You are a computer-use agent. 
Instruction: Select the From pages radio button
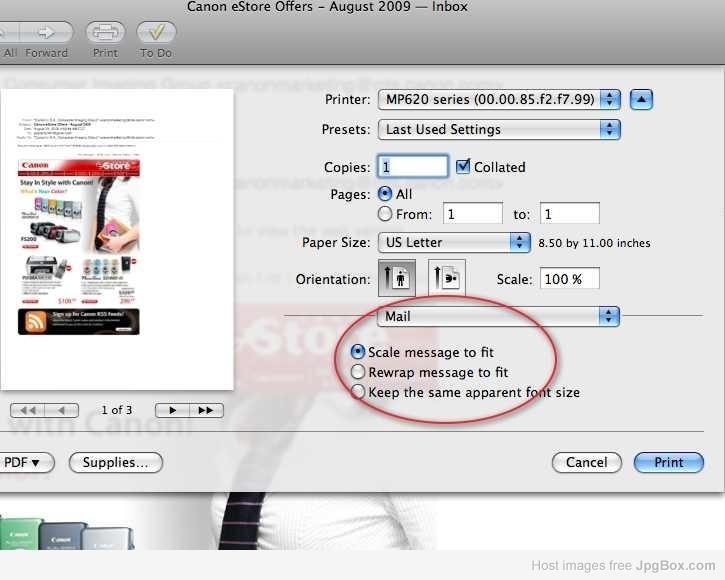(x=385, y=214)
